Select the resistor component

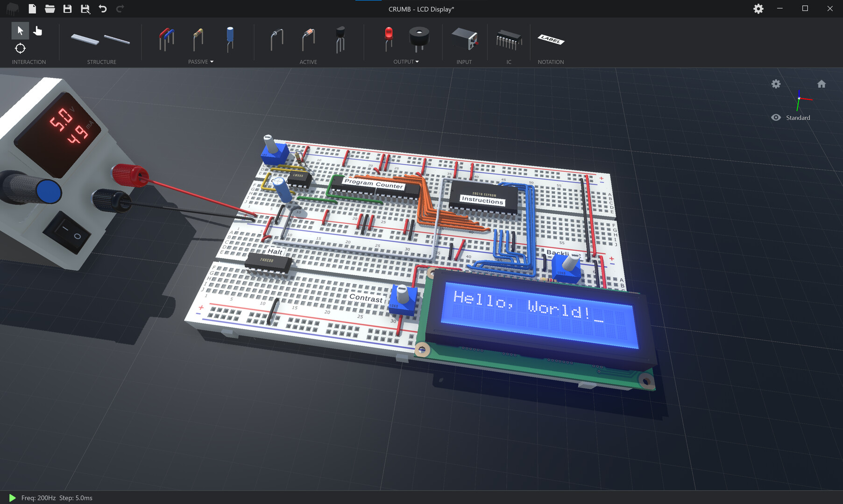(198, 40)
